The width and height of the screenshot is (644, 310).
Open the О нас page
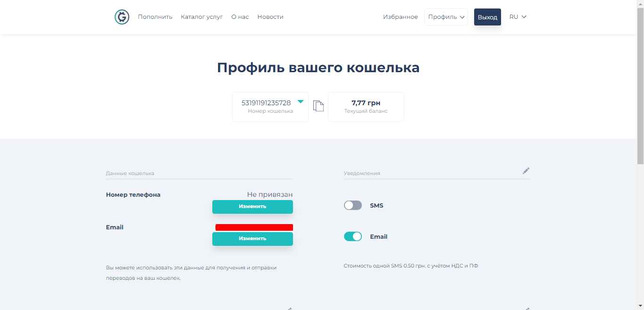240,17
